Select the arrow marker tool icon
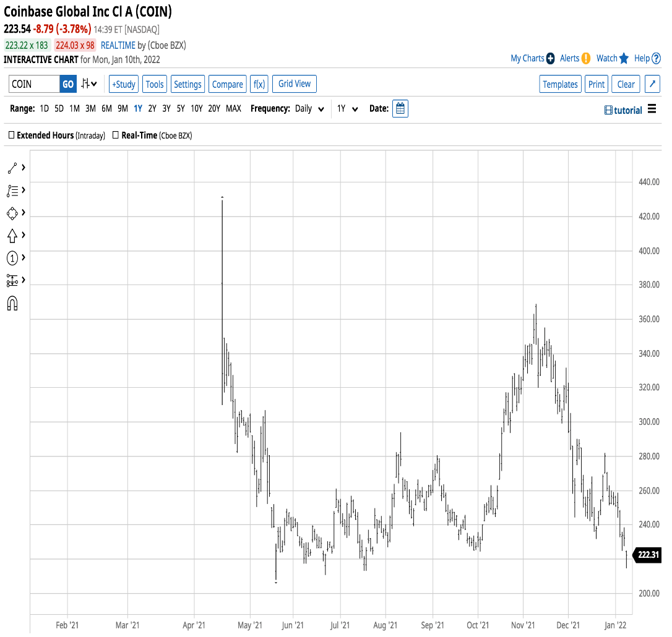 click(x=12, y=235)
